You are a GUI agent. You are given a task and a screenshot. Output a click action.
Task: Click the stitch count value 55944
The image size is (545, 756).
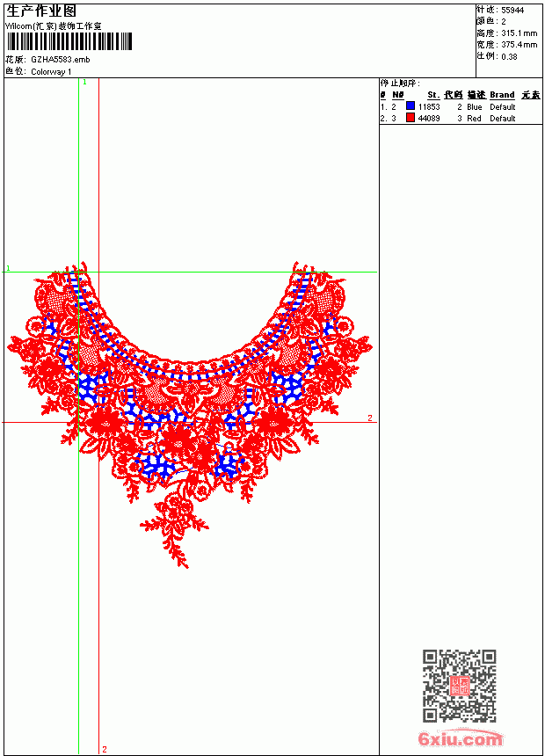tap(512, 11)
